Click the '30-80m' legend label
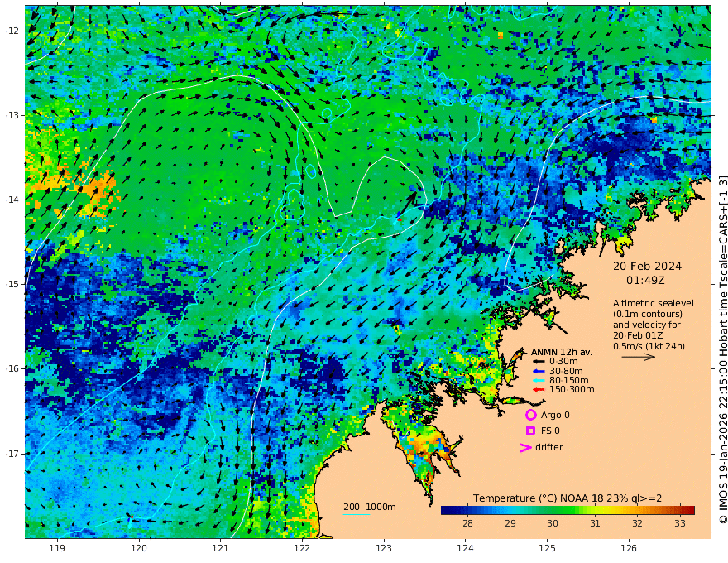Image resolution: width=728 pixels, height=563 pixels. click(x=566, y=371)
